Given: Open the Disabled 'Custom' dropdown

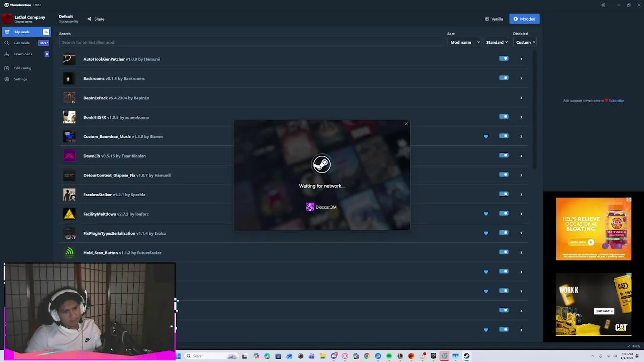Looking at the screenshot, I should [525, 42].
